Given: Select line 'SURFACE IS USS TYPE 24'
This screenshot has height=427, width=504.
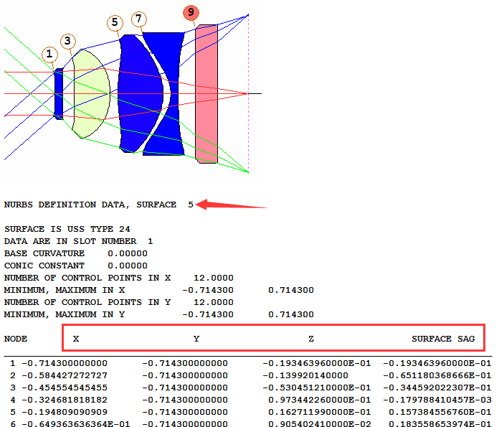Looking at the screenshot, I should (67, 229).
